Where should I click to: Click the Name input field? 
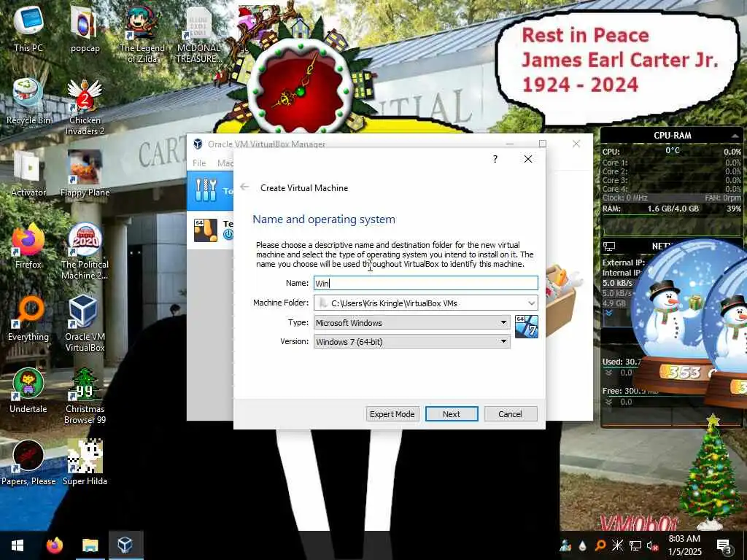(x=426, y=283)
